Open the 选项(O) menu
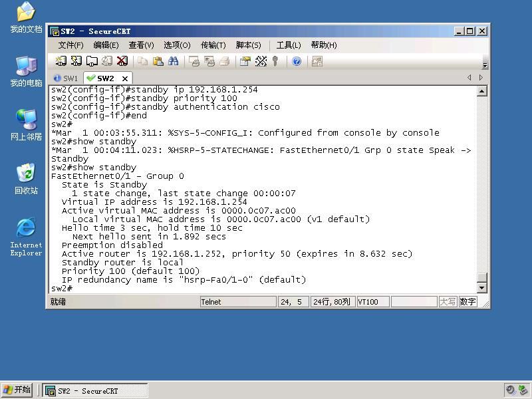The height and width of the screenshot is (399, 532). (x=177, y=45)
